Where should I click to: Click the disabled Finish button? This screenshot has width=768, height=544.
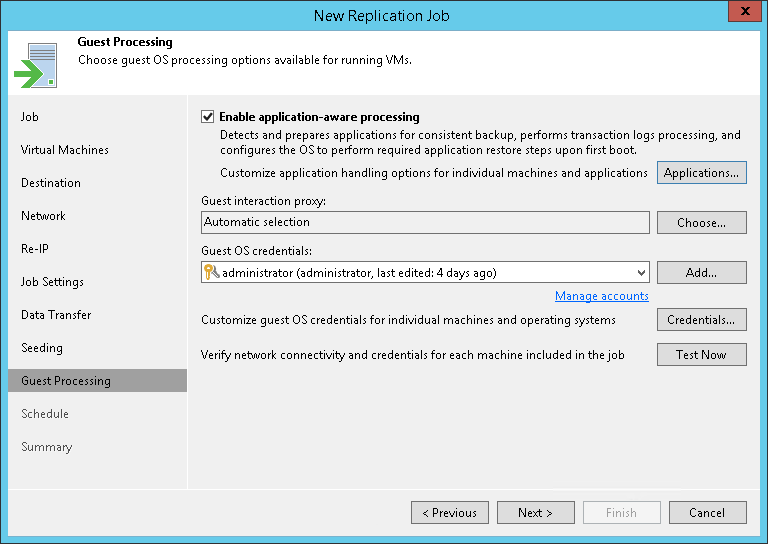[622, 512]
